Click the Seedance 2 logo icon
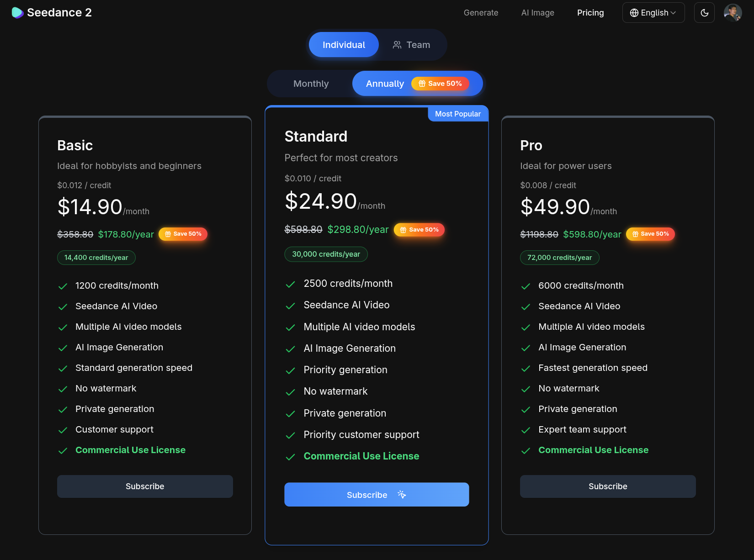Image resolution: width=754 pixels, height=560 pixels. tap(17, 12)
